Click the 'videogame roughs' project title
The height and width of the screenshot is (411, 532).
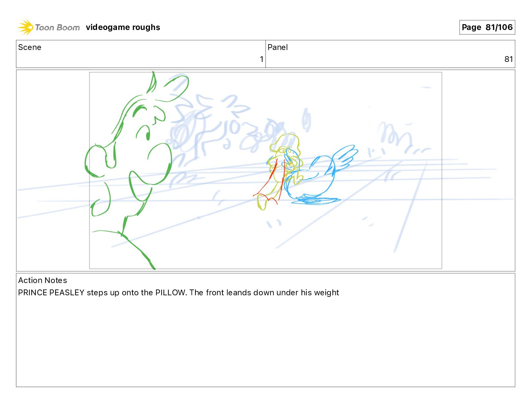click(123, 27)
